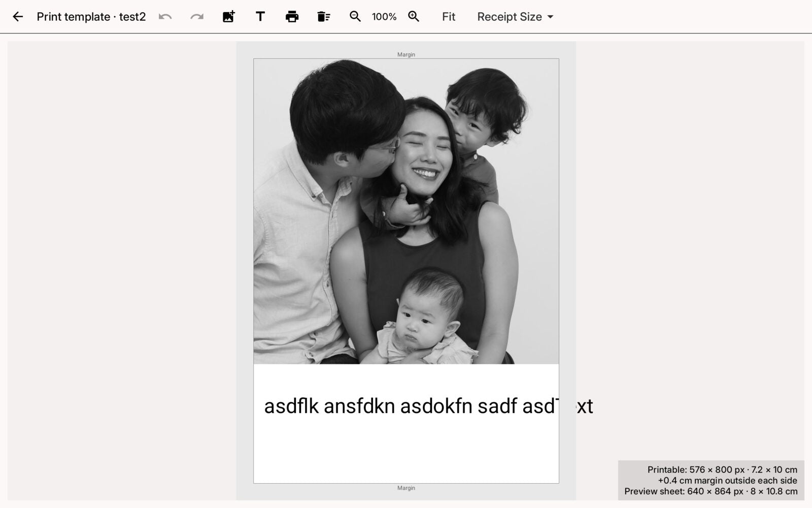Print the template
812x508 pixels.
tap(292, 17)
